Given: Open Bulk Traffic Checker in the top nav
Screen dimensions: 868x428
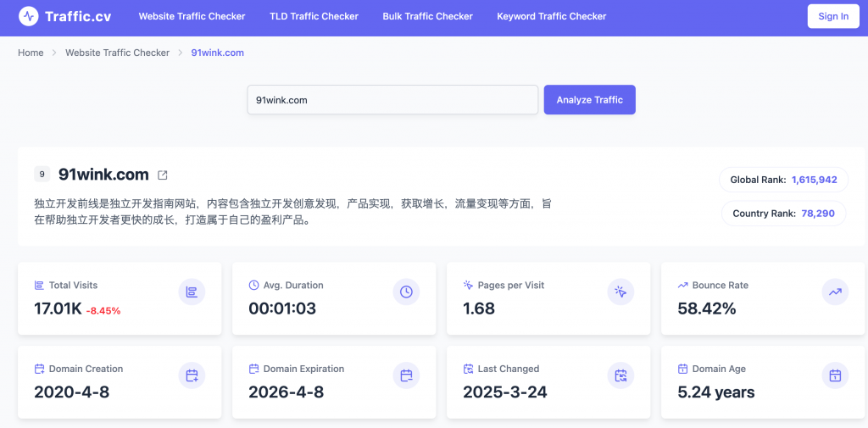Looking at the screenshot, I should (x=427, y=17).
